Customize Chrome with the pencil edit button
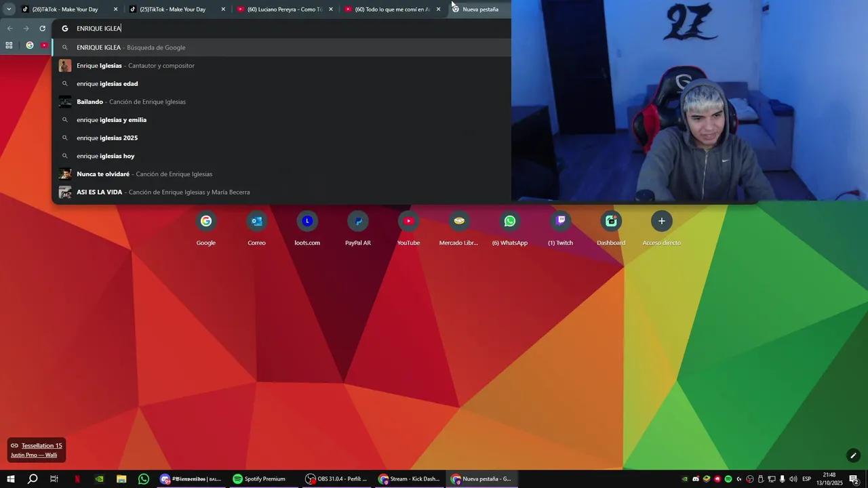This screenshot has width=868, height=488. tap(853, 455)
